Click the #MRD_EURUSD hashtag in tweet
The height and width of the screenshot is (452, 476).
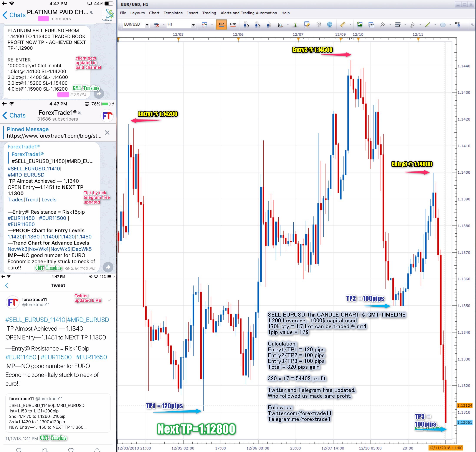click(x=88, y=320)
